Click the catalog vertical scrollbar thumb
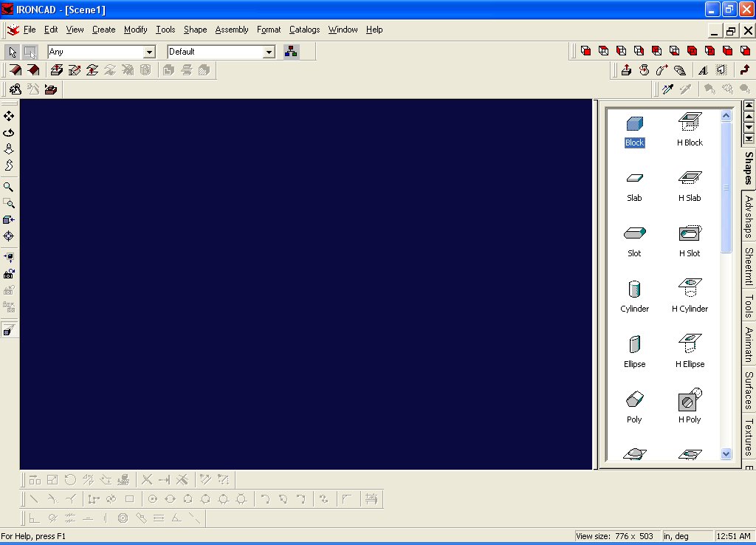Screen dimensions: 756x545 point(726,187)
